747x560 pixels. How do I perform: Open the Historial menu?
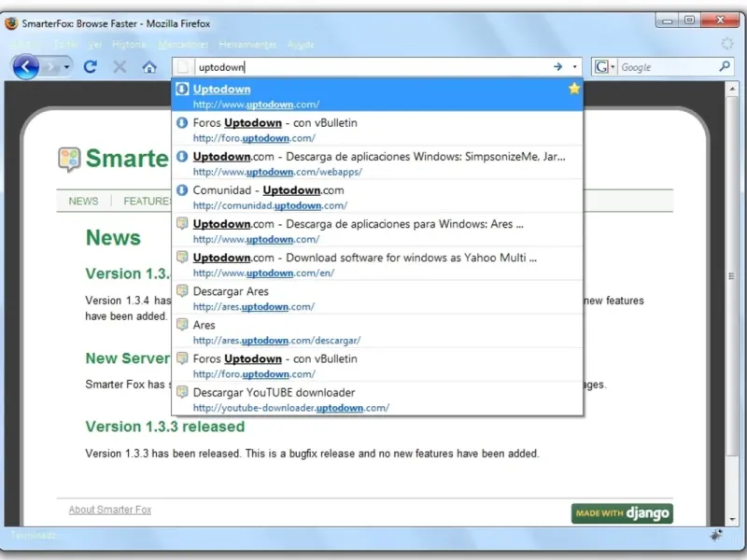pyautogui.click(x=129, y=45)
